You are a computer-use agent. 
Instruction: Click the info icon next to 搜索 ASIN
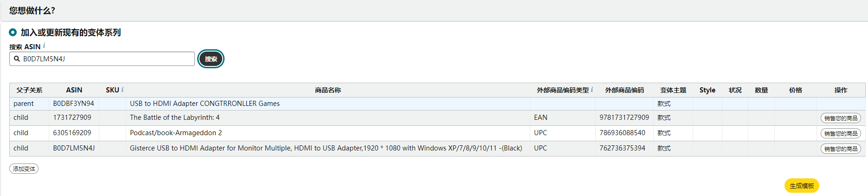coord(44,46)
